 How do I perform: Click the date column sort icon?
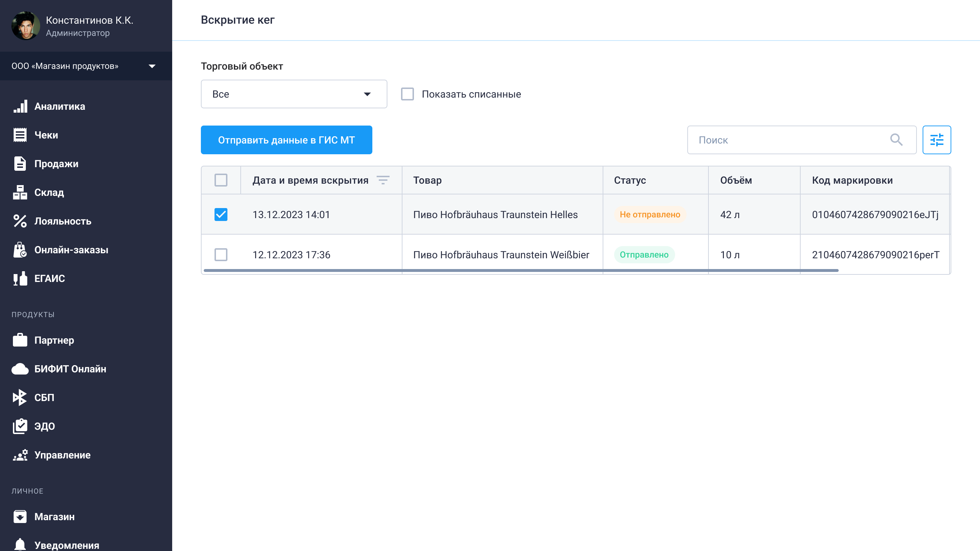383,180
